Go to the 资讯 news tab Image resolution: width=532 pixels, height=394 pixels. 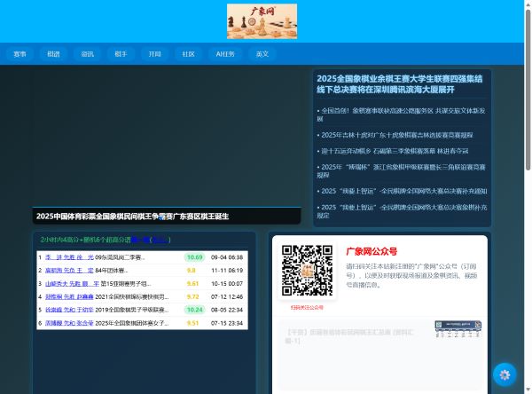click(87, 54)
